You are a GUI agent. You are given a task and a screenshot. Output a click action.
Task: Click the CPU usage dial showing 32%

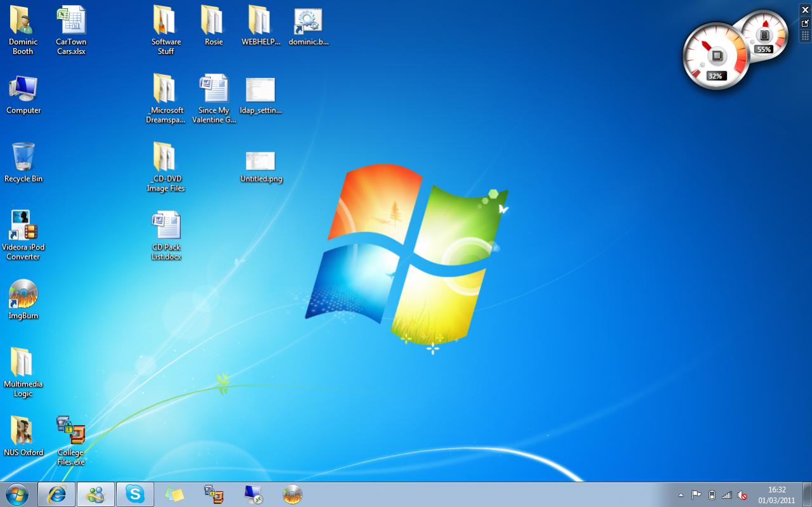click(x=716, y=56)
